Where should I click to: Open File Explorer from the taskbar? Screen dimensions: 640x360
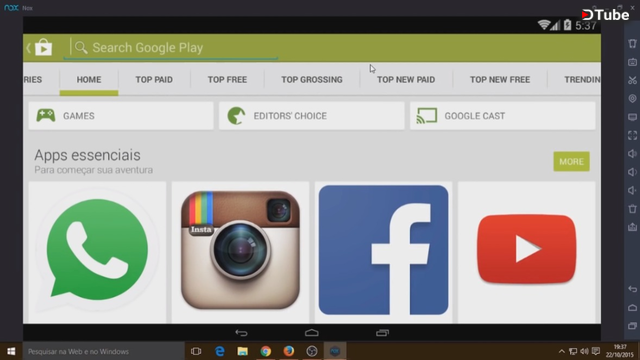pos(242,351)
